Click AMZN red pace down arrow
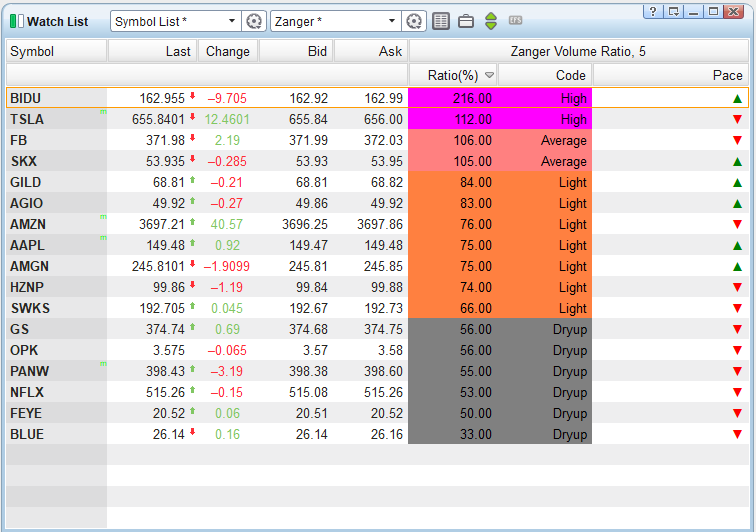This screenshot has width=756, height=532. click(737, 224)
